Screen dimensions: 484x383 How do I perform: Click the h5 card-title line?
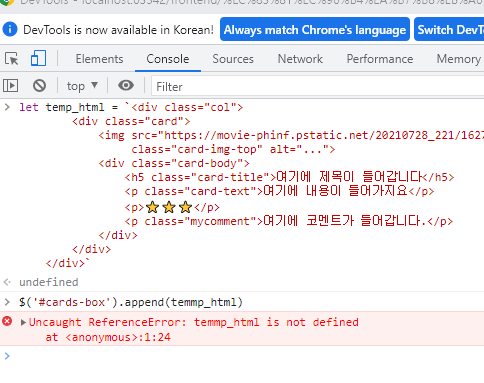click(x=289, y=177)
